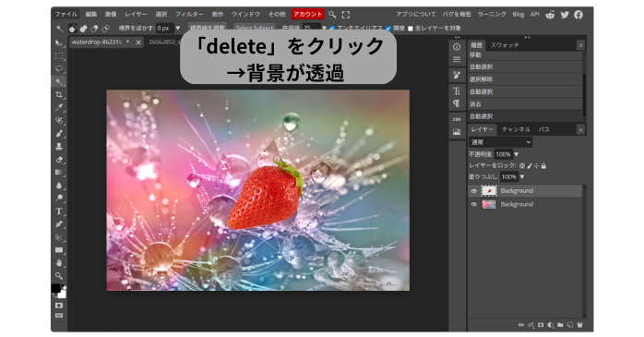This screenshot has height=337, width=644.
Task: Select the Eyedropper tool
Action: point(59,108)
